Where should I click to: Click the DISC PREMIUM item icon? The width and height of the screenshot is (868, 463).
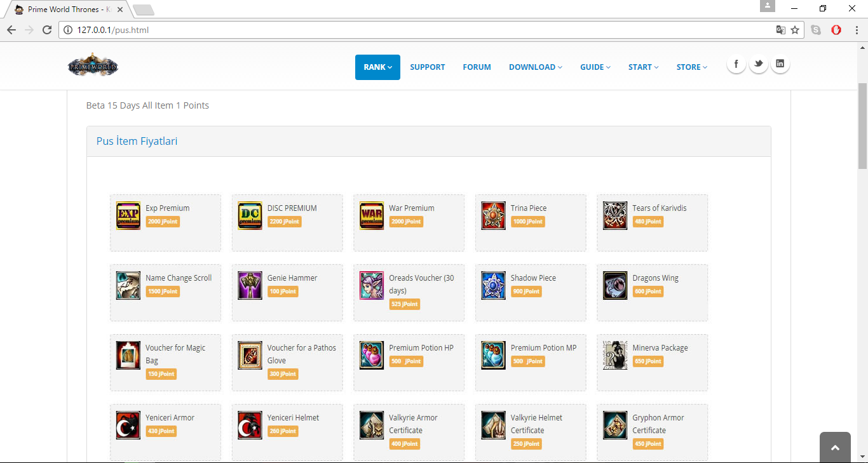click(x=250, y=215)
